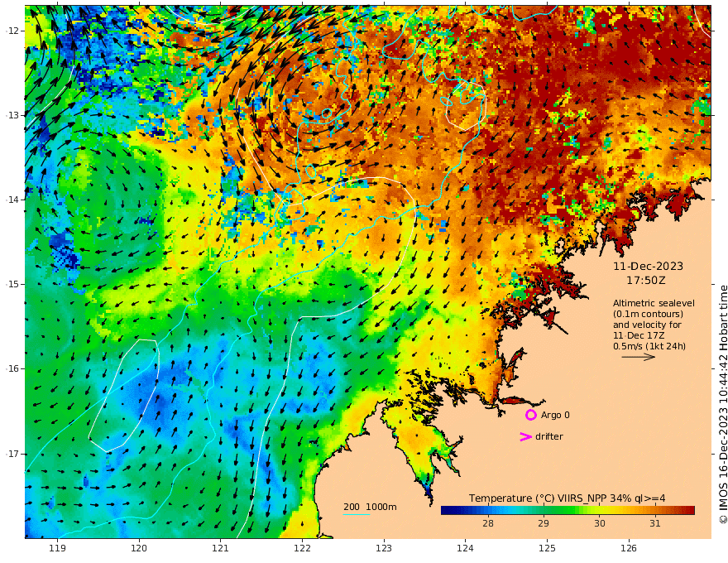
Task: Click the colorbar tick label '30'
Action: (600, 523)
